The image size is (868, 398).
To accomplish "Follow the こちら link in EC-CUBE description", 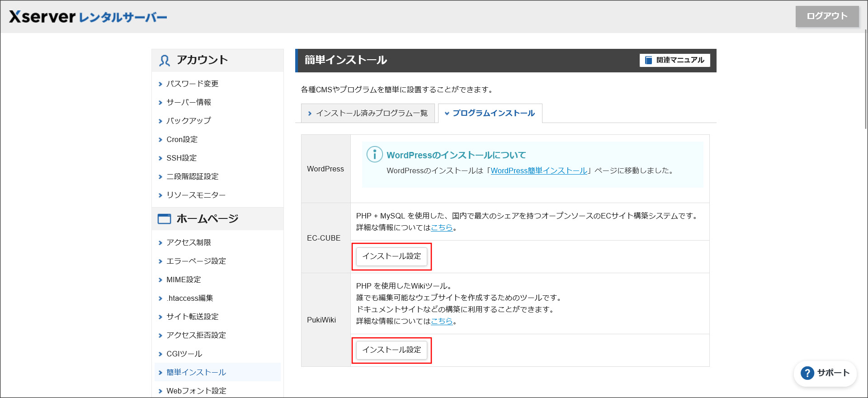I will click(442, 227).
